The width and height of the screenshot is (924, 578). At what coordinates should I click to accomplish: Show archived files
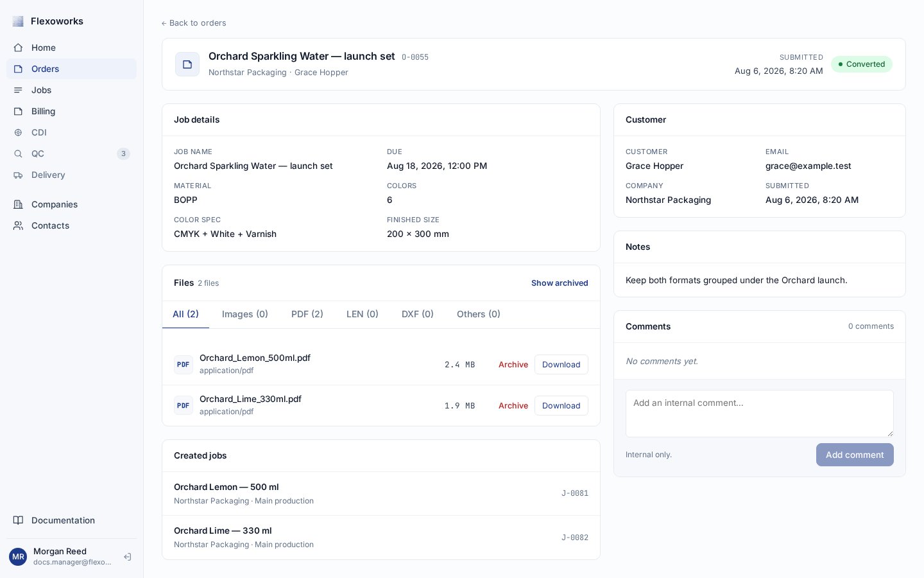[560, 283]
